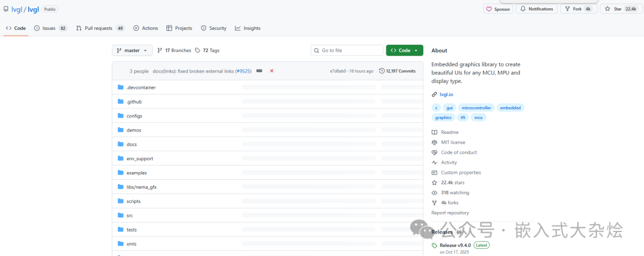Select the graphics topic tag
644x256 pixels.
tap(443, 117)
